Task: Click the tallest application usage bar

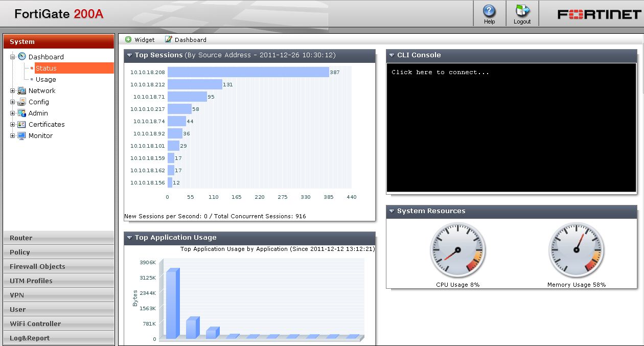Action: click(173, 304)
